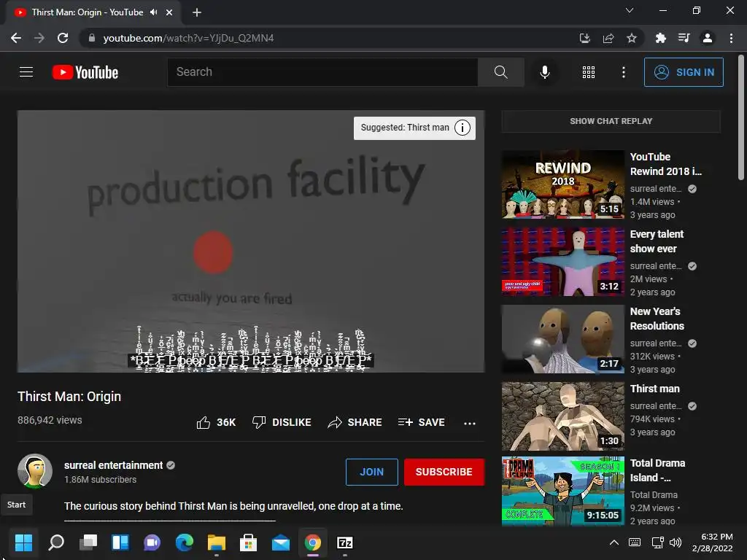Screen dimensions: 747x560
Task: Open File Explorer from taskbar
Action: click(x=216, y=542)
